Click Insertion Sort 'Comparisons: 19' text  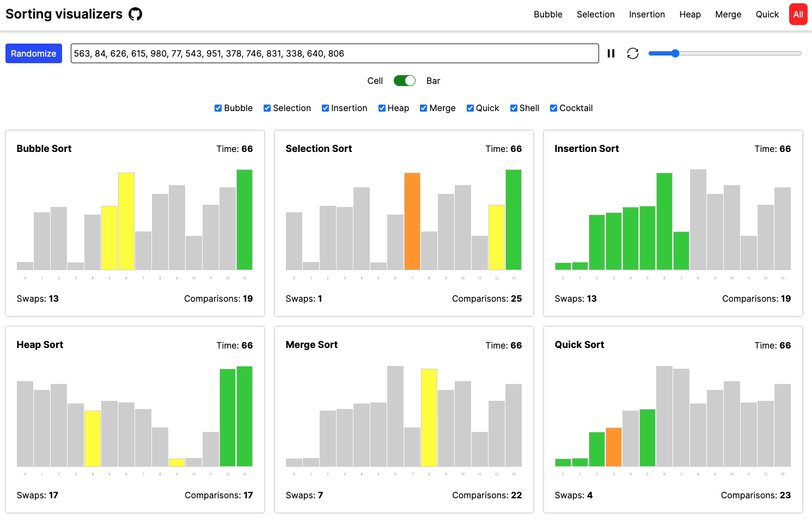(756, 298)
